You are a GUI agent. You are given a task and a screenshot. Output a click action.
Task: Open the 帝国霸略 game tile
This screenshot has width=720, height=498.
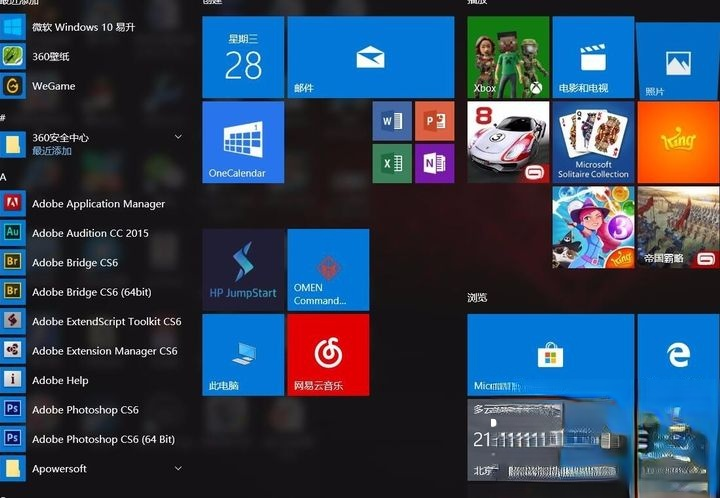point(679,227)
